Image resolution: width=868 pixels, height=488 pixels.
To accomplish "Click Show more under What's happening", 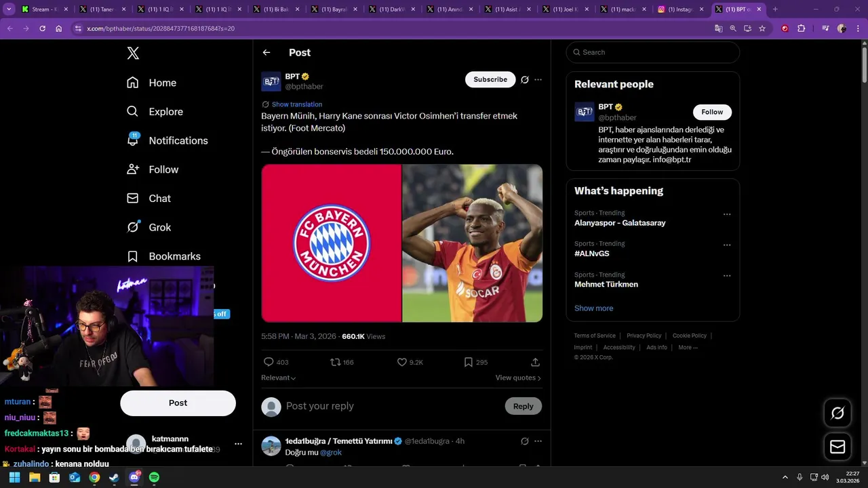I will coord(593,308).
